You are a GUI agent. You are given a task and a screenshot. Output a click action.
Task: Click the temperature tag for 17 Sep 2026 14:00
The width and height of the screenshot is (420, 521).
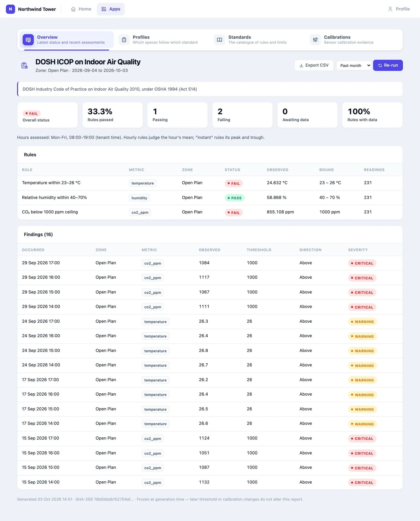155,424
